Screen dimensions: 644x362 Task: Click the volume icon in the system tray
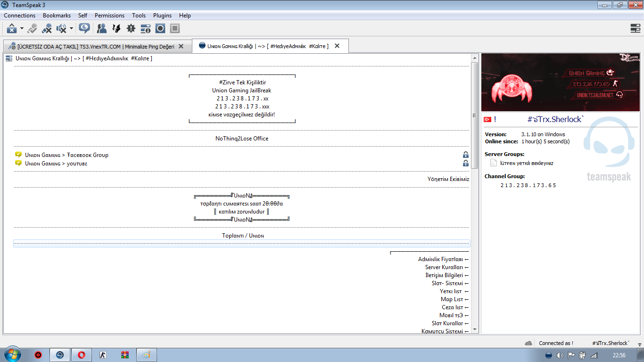click(560, 355)
